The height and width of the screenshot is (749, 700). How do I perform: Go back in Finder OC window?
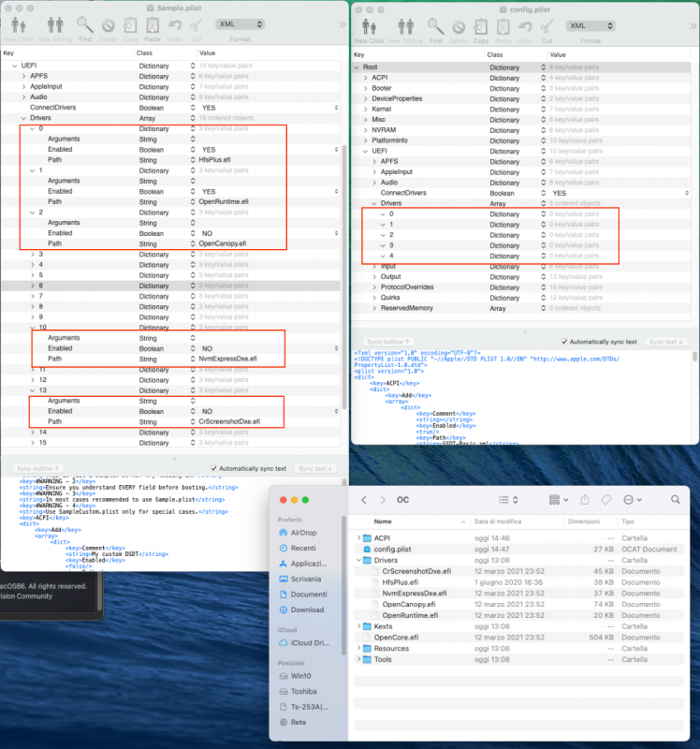tap(364, 500)
